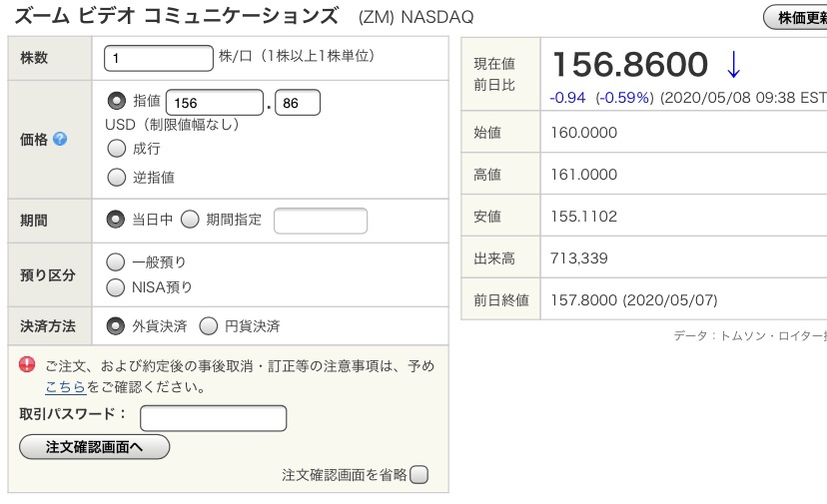827x504 pixels.
Task: Select the 指値 limit order radio button
Action: [x=117, y=100]
